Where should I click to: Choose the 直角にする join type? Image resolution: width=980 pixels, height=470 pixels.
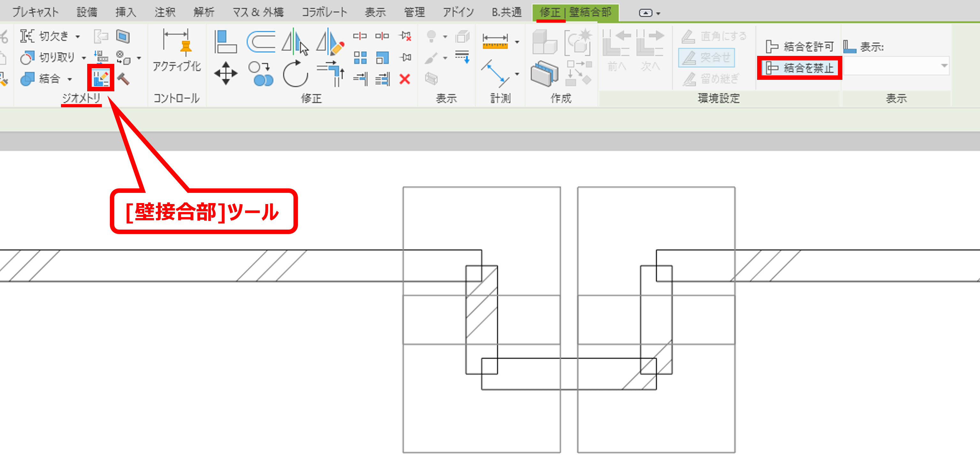[x=714, y=36]
